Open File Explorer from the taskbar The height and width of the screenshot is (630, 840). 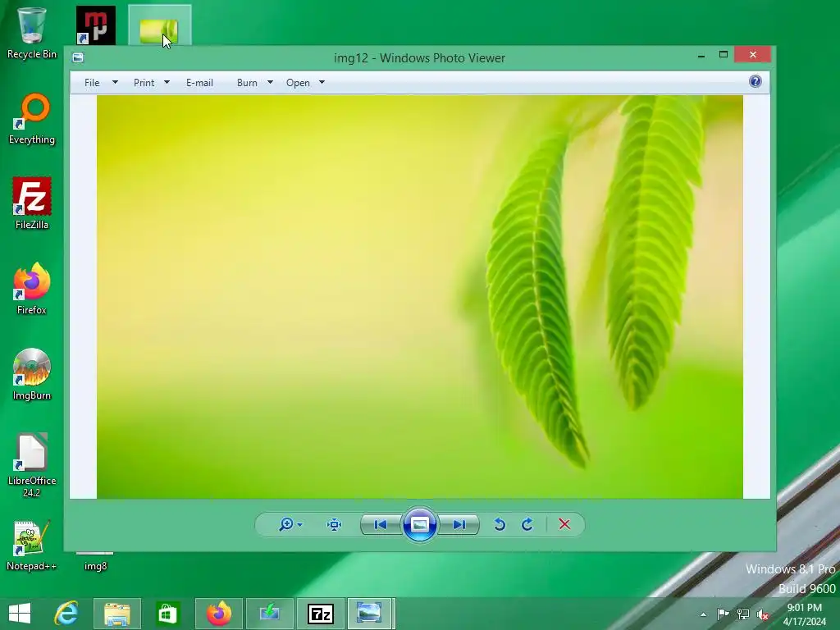tap(117, 614)
